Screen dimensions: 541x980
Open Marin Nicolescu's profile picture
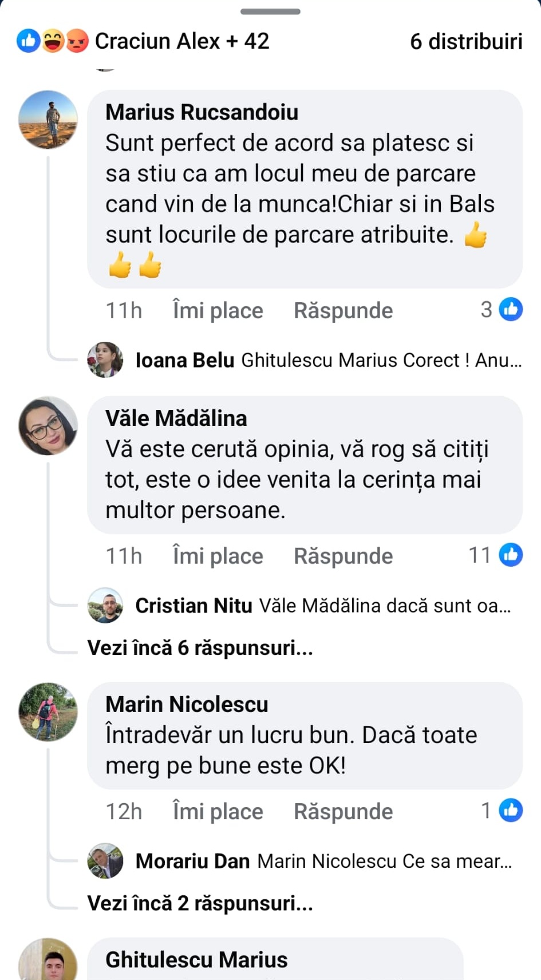pos(48,712)
